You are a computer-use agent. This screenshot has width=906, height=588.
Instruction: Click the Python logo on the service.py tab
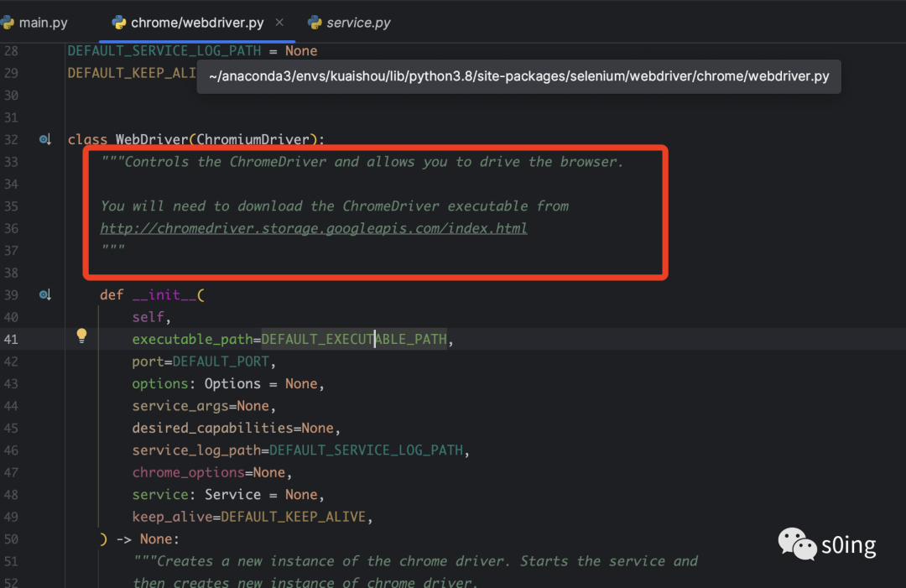tap(314, 22)
